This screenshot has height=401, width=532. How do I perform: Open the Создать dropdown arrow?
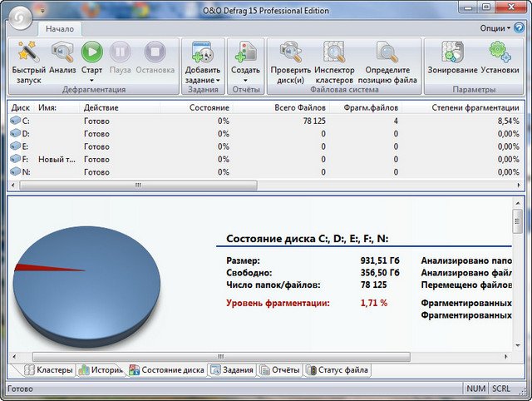point(245,81)
